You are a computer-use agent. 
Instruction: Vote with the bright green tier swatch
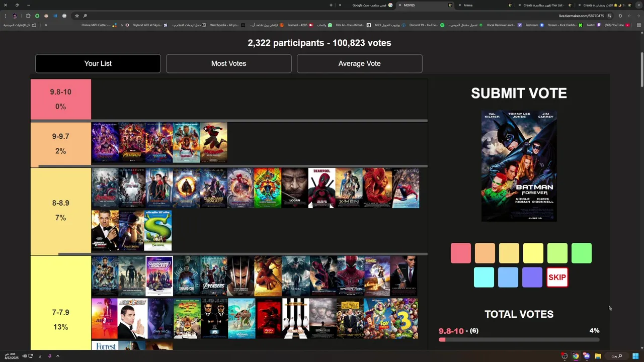pos(582,253)
